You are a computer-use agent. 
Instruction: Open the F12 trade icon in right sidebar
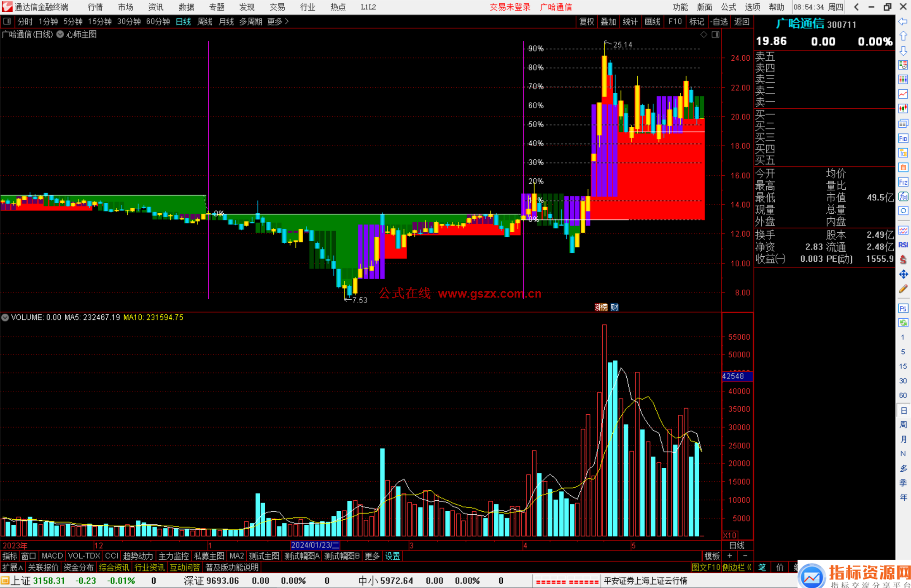pos(903,182)
